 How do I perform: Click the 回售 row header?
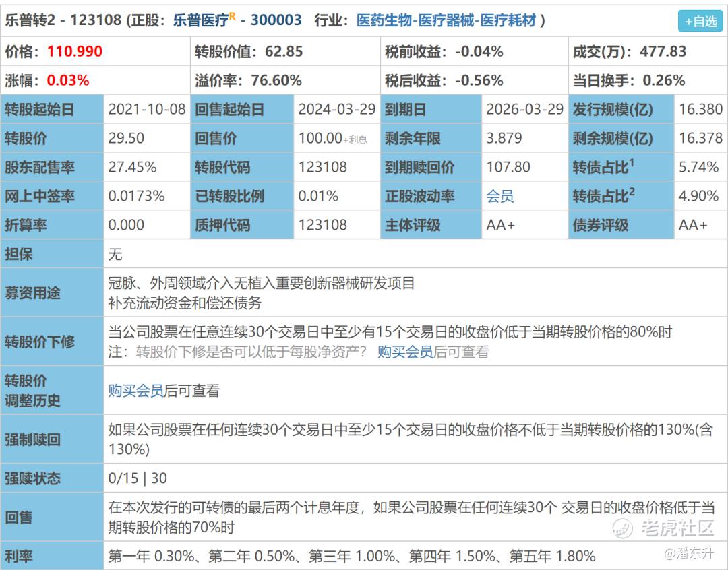[x=52, y=517]
